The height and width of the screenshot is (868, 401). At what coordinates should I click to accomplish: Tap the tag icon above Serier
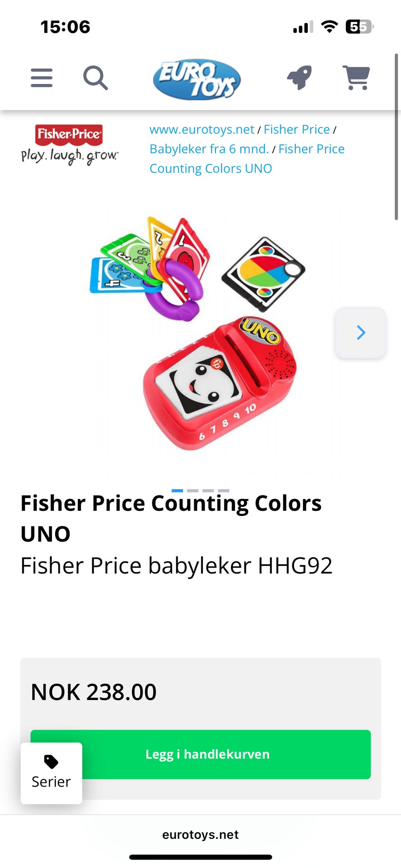51,761
